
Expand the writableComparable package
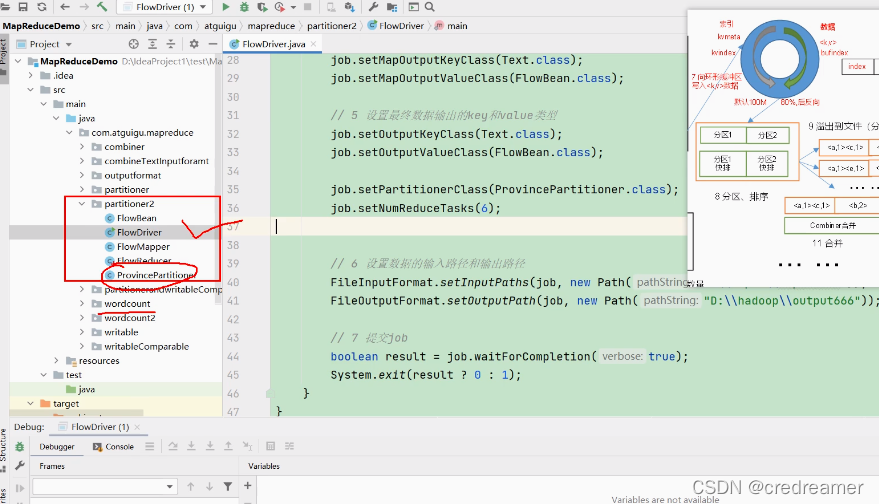(x=82, y=346)
